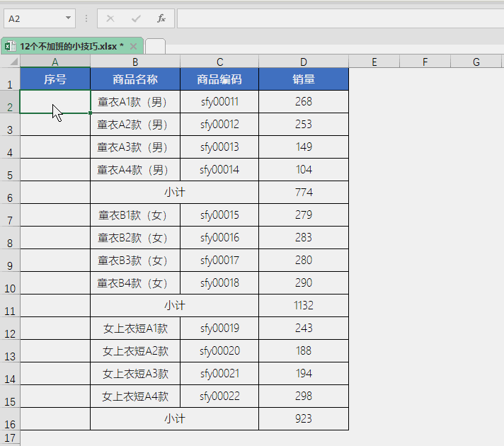The image size is (504, 446).
Task: Expand the Name Box dropdown arrow
Action: click(x=68, y=18)
